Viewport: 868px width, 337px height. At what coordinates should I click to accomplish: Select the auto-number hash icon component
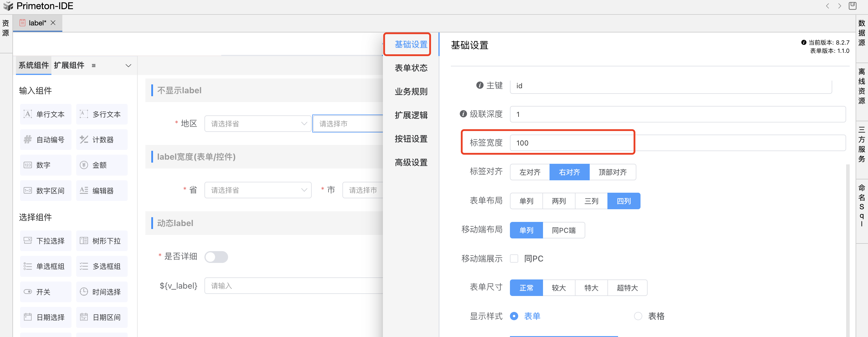tap(28, 139)
